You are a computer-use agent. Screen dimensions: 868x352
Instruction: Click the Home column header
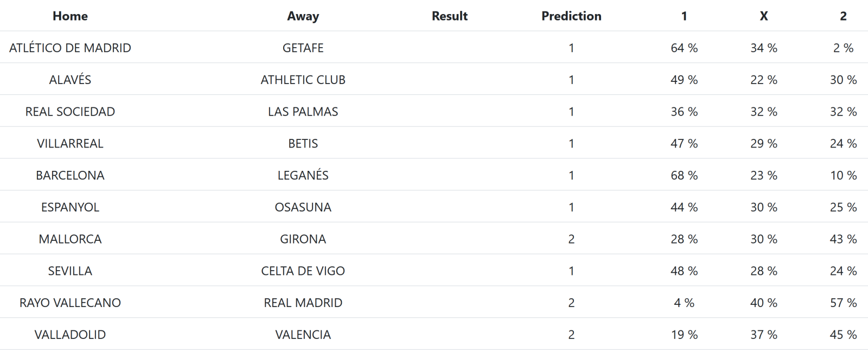pyautogui.click(x=70, y=16)
